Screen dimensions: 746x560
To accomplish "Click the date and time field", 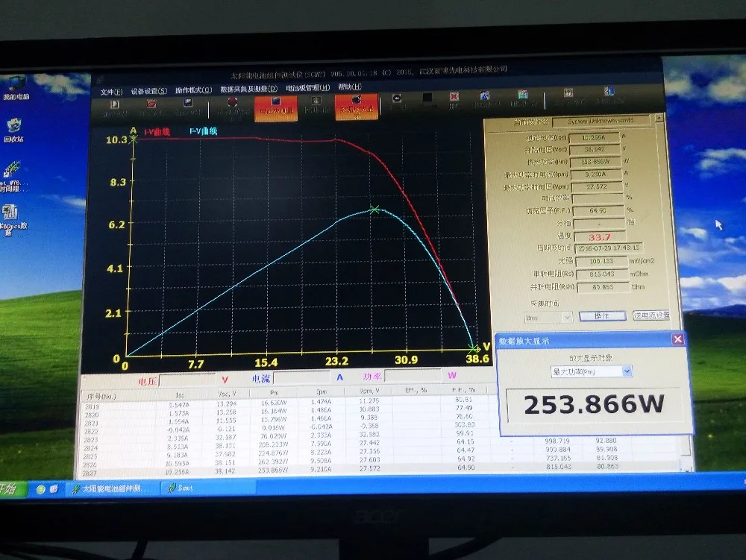I will tap(609, 248).
